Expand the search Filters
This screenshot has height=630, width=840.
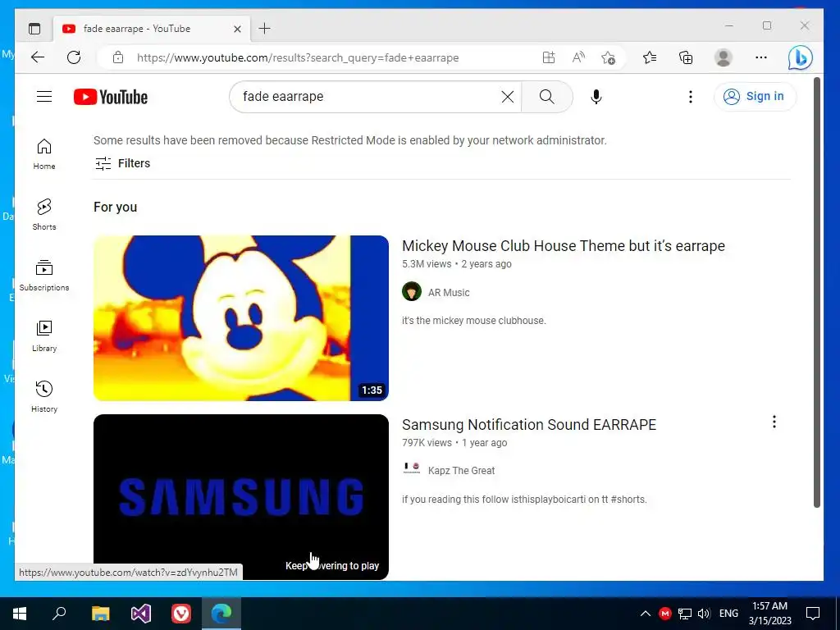[123, 163]
